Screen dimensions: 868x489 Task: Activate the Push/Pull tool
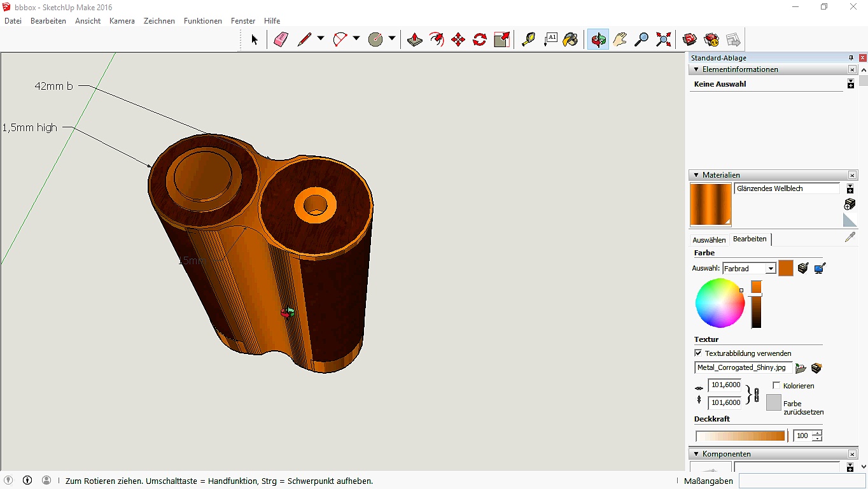click(414, 39)
